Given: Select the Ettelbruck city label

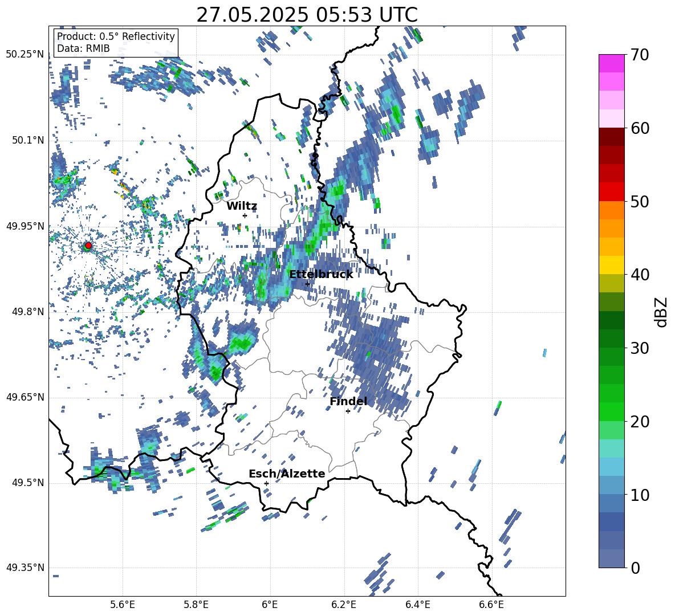Looking at the screenshot, I should 321,275.
